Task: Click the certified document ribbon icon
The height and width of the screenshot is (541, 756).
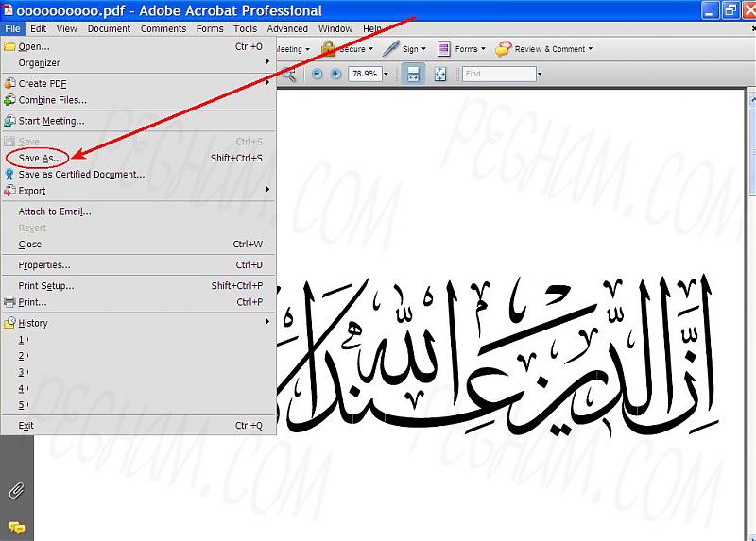Action: click(x=9, y=175)
